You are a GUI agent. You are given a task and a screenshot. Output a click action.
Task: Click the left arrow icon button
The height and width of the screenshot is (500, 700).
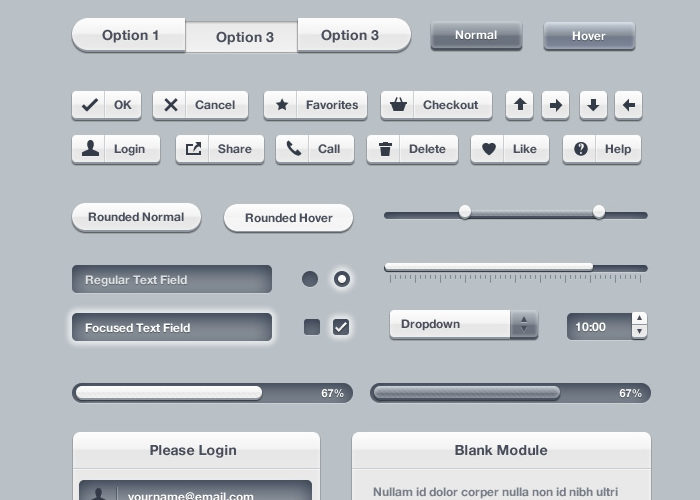pos(629,105)
